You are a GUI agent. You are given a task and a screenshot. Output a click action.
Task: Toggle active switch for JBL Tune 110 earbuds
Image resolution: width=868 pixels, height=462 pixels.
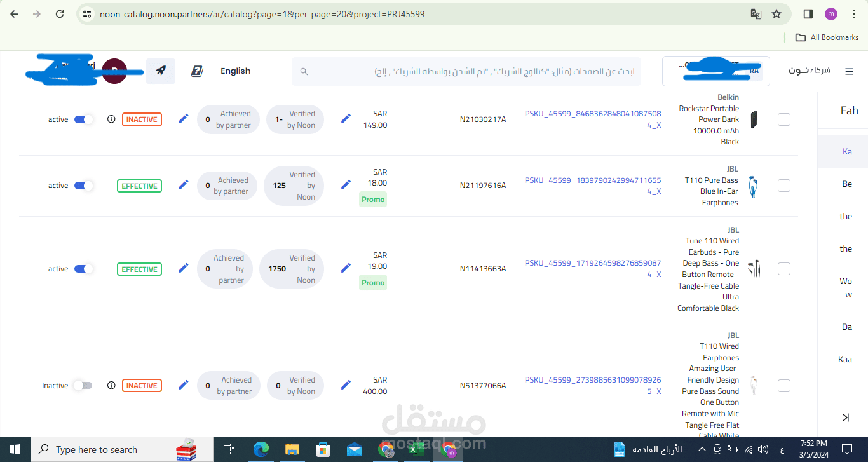[84, 269]
